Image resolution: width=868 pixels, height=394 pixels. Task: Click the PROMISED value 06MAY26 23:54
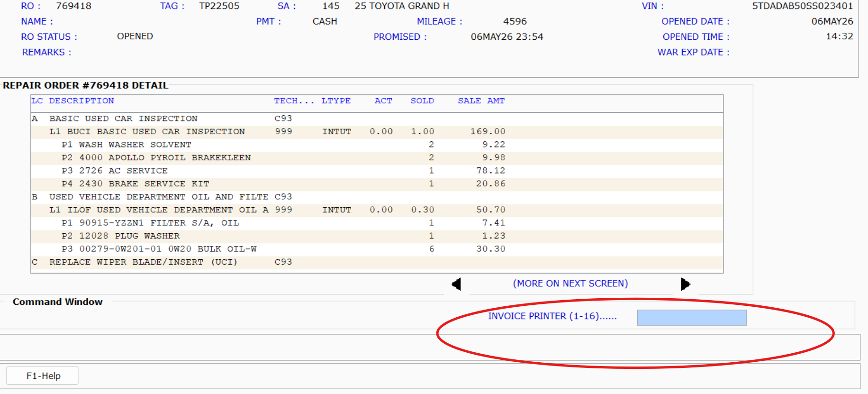point(507,37)
